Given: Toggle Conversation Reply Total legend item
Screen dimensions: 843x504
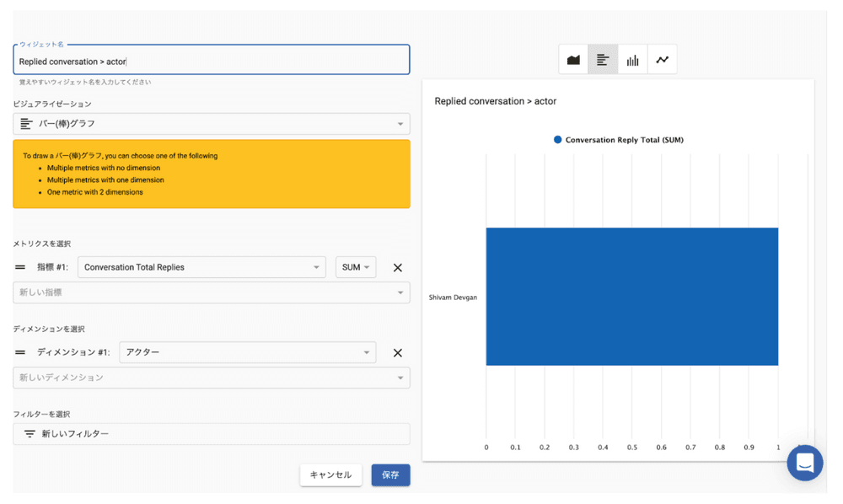Looking at the screenshot, I should (618, 140).
